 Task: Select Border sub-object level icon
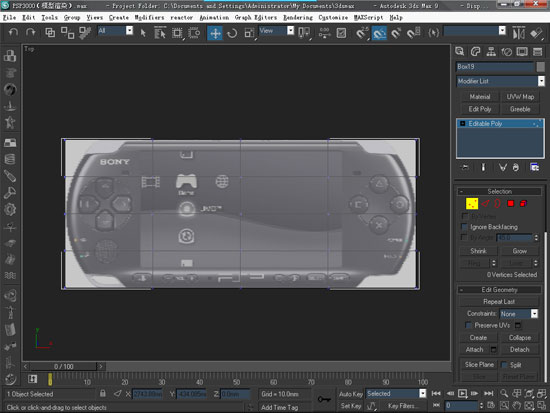pyautogui.click(x=497, y=204)
